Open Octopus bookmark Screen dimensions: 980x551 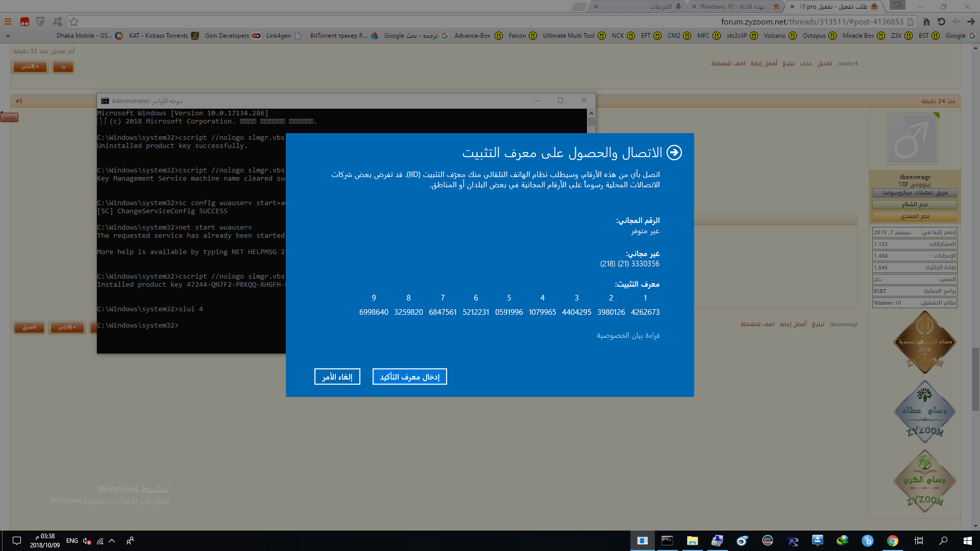coord(819,36)
